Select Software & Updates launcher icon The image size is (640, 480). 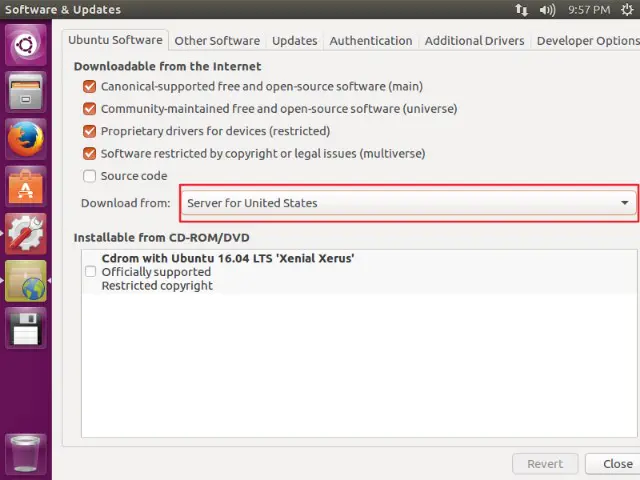[25, 281]
